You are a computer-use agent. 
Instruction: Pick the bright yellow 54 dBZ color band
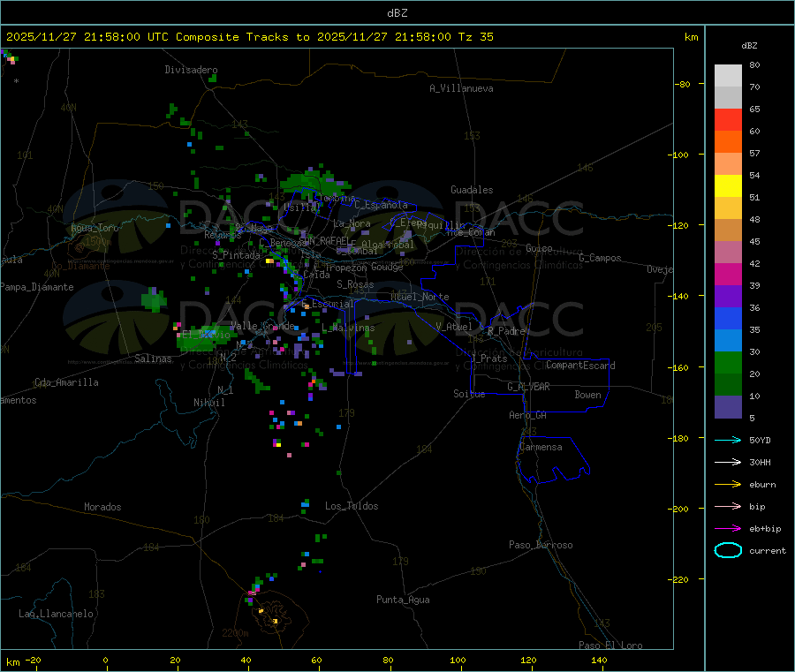[x=728, y=186]
